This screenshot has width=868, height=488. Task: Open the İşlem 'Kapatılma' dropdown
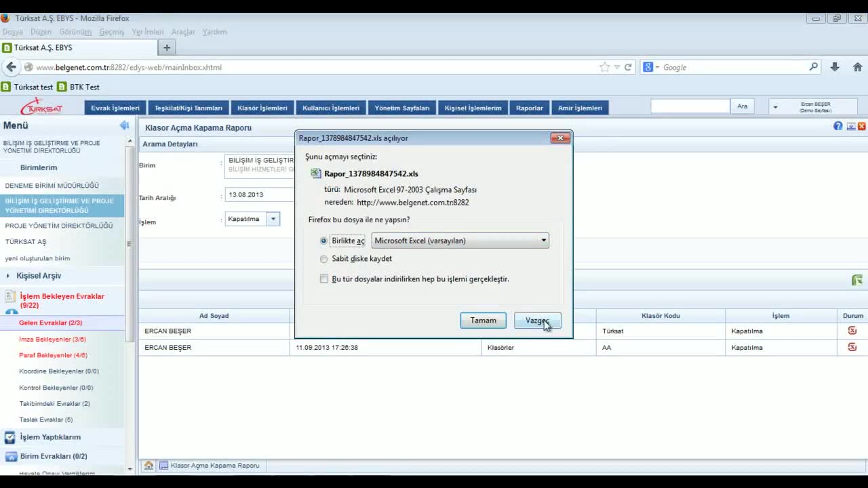pos(273,219)
